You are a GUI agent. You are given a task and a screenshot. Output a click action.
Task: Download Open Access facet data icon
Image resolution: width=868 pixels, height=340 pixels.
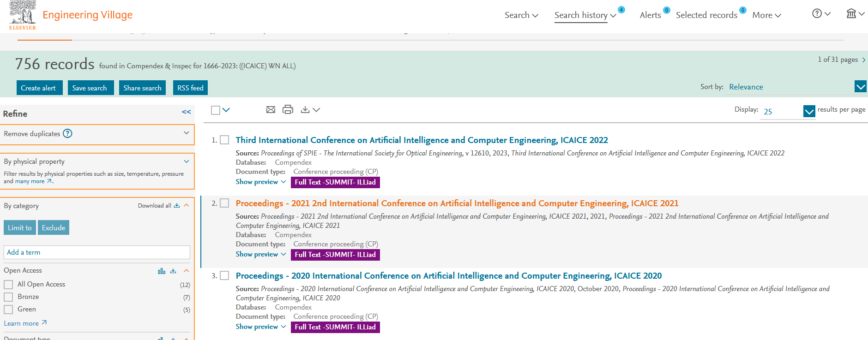[173, 271]
